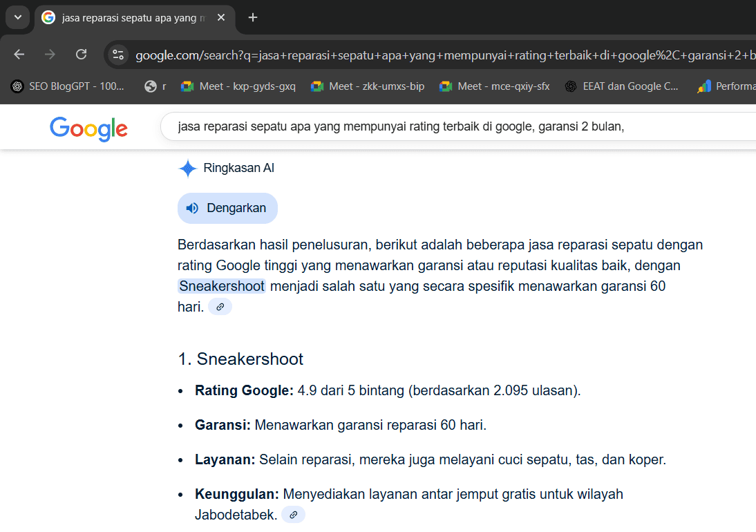Open Meet kxp-gyds-gxq bookmark
The height and width of the screenshot is (532, 756).
(238, 86)
